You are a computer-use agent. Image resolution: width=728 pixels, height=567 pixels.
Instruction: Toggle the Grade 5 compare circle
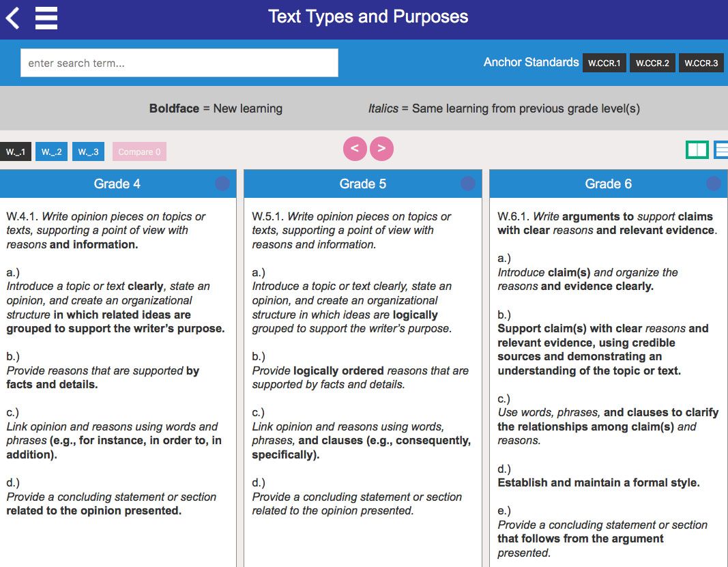pos(467,184)
